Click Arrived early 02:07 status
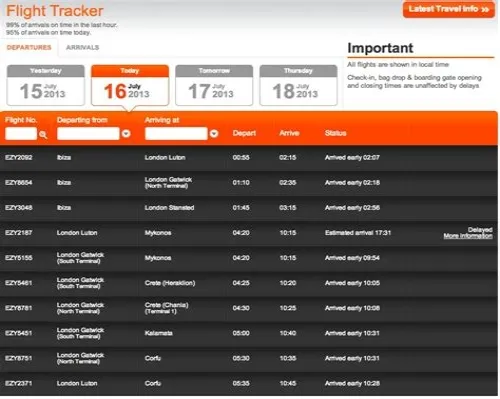500x399 pixels. pyautogui.click(x=352, y=157)
